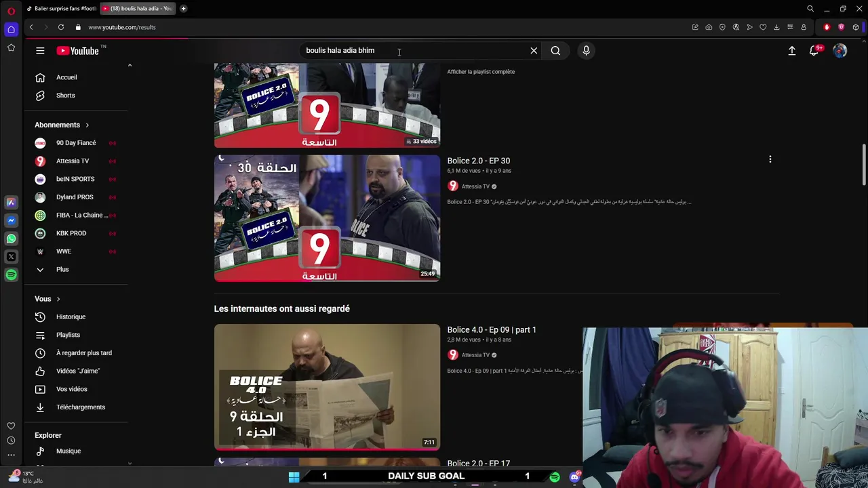Open Opera sidebar history clock icon
The image size is (868, 488).
[11, 441]
